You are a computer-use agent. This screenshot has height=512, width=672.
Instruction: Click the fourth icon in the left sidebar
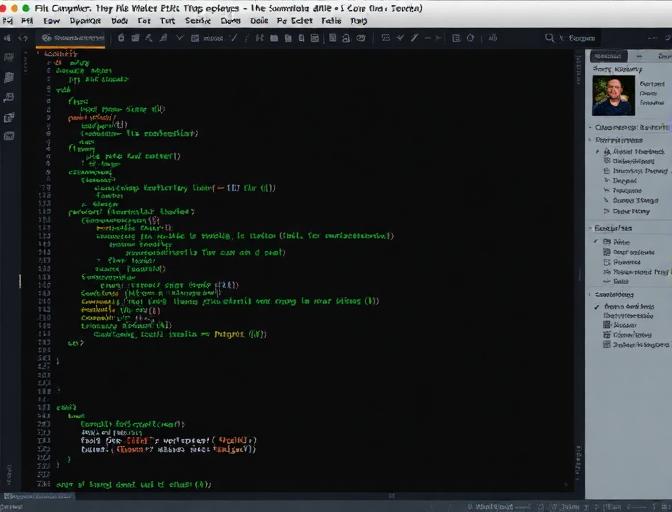9,117
